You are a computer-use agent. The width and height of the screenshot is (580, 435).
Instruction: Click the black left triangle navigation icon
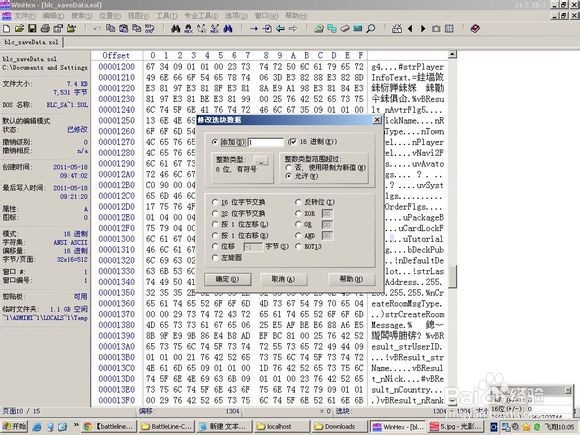coord(410,28)
